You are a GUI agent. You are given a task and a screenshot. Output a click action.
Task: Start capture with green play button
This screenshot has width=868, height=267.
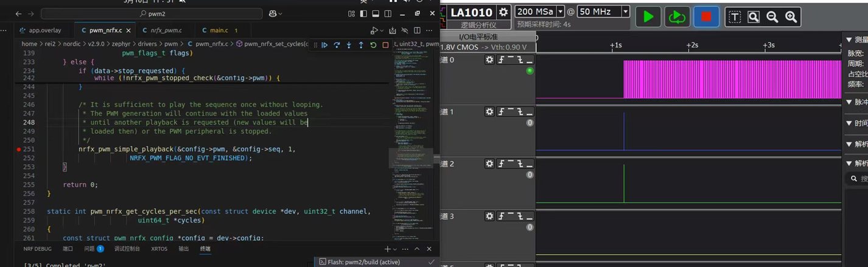(648, 16)
